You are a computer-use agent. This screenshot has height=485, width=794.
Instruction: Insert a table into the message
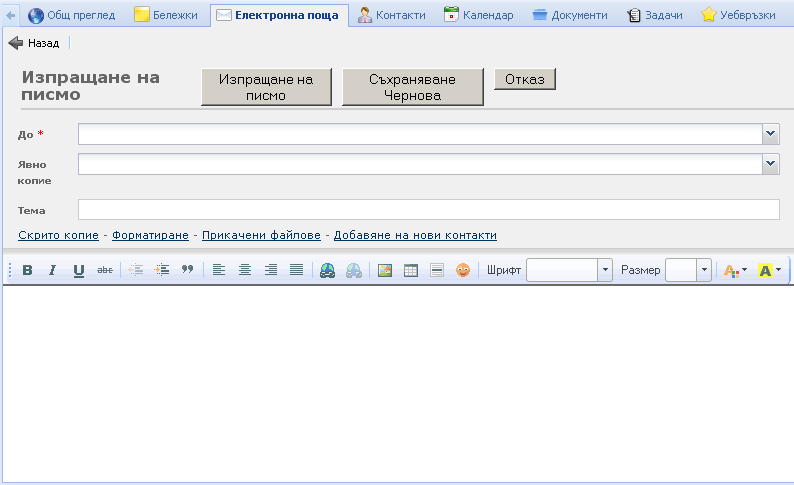click(x=411, y=270)
